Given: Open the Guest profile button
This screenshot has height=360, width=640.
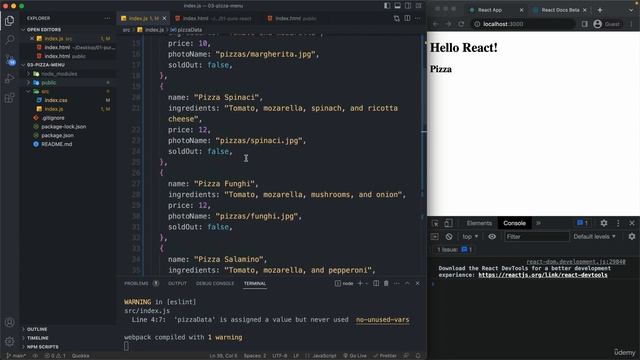Looking at the screenshot, I should (607, 24).
